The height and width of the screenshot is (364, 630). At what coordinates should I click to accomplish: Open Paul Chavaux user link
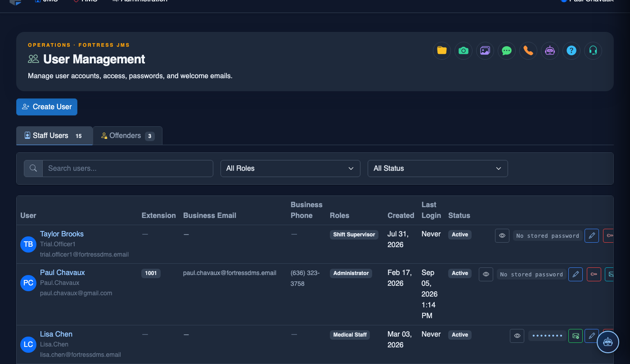(62, 272)
